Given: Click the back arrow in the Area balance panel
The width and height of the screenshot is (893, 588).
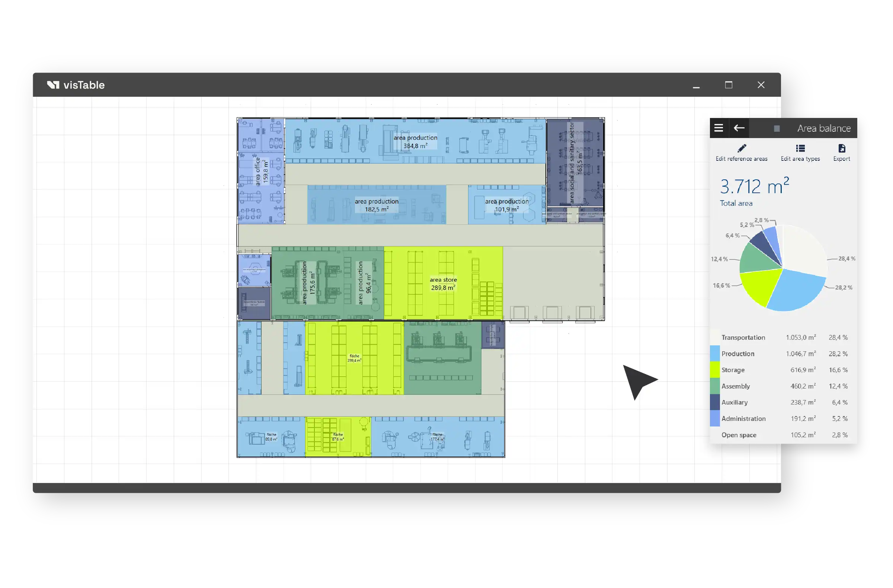Looking at the screenshot, I should pos(739,128).
